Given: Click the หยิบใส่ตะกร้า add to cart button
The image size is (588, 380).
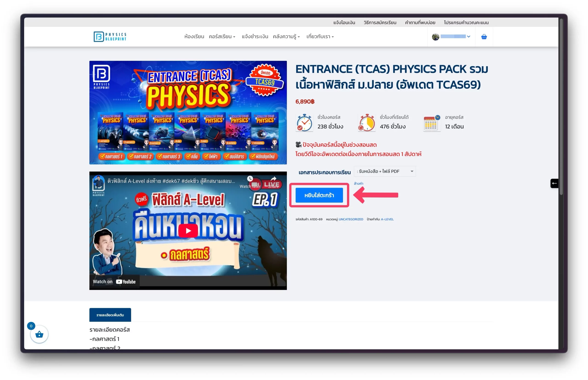Looking at the screenshot, I should point(319,195).
